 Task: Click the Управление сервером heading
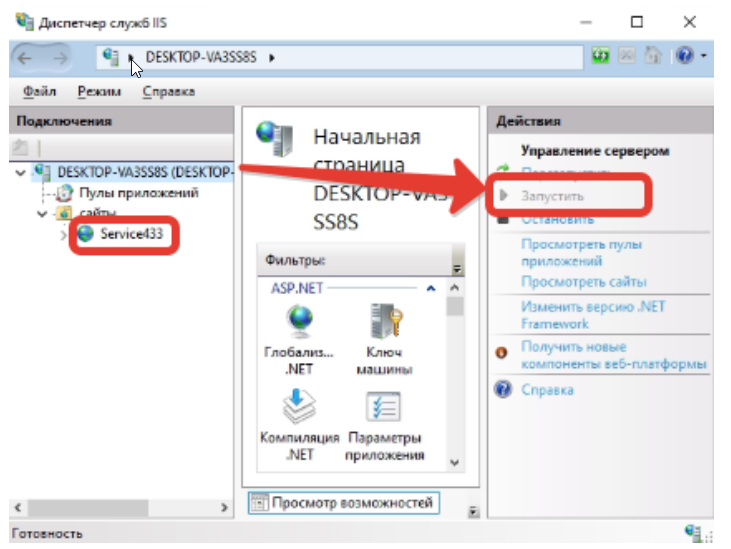coord(595,151)
